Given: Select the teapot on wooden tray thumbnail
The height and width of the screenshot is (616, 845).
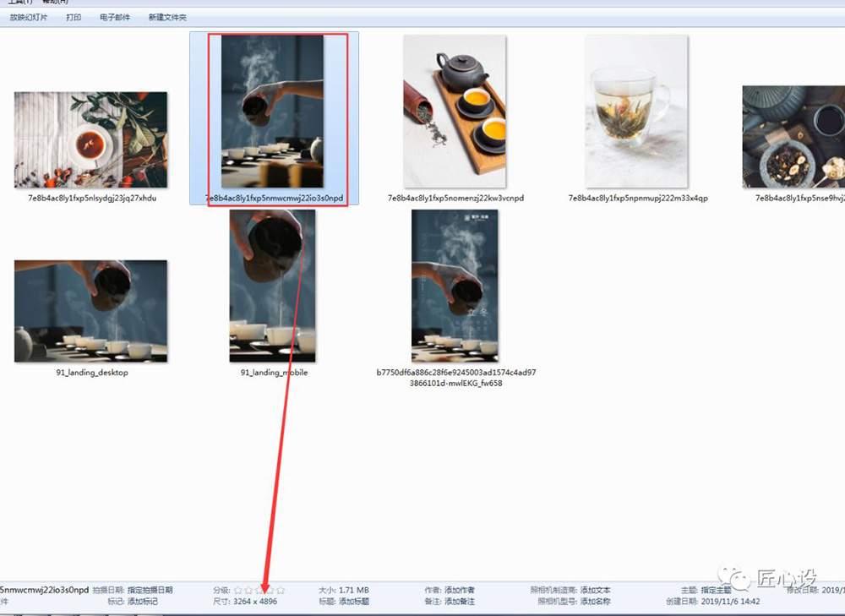Looking at the screenshot, I should point(455,112).
